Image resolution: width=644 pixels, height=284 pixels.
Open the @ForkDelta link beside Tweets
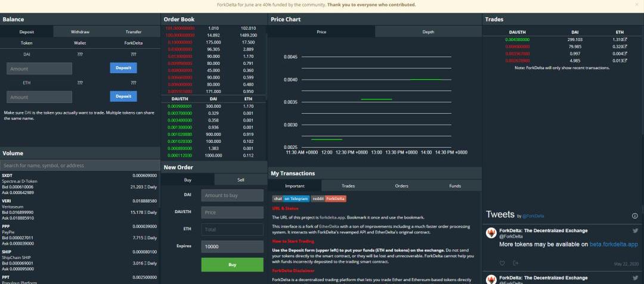[533, 216]
